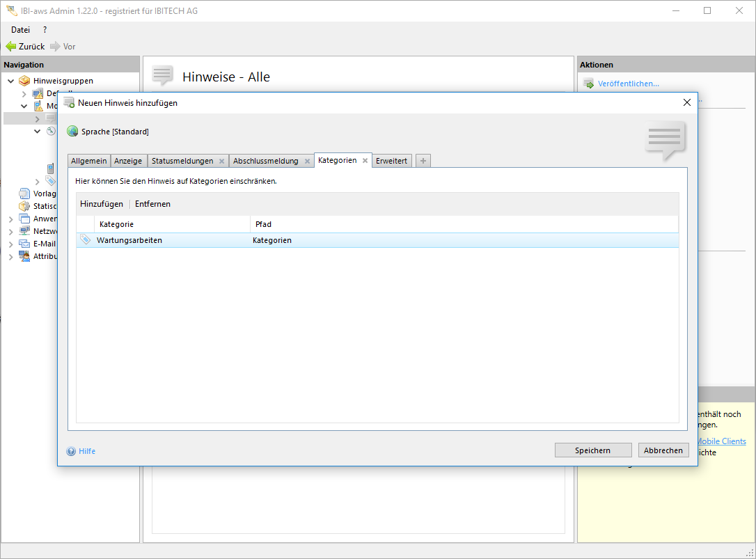Open the Datei menu
Image resolution: width=756 pixels, height=559 pixels.
[x=20, y=30]
